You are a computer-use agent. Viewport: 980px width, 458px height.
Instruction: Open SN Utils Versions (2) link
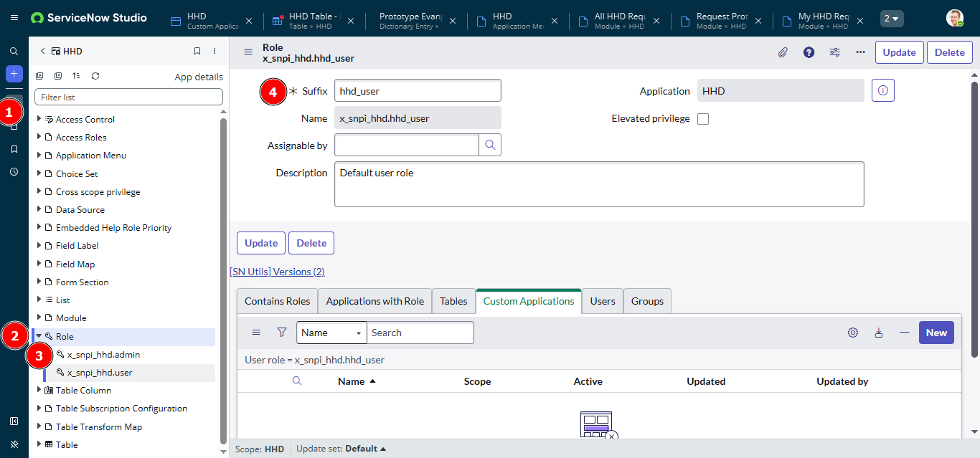(277, 272)
